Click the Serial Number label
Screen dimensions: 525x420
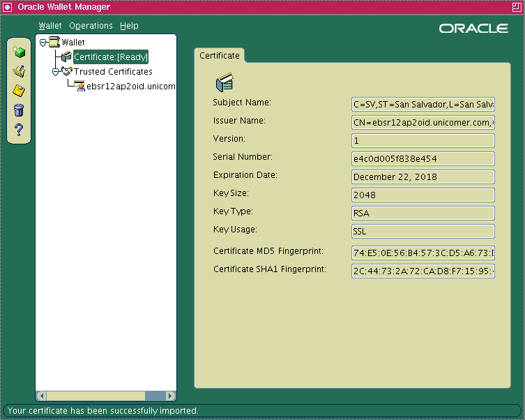point(243,157)
